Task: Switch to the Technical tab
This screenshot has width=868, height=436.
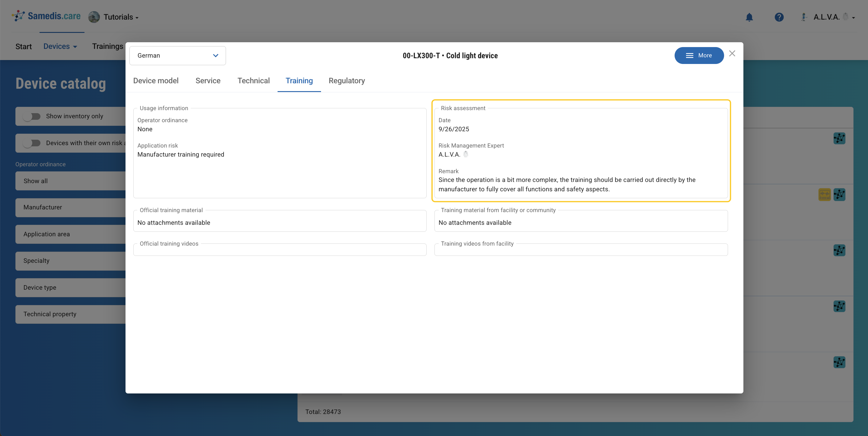Action: pos(253,81)
